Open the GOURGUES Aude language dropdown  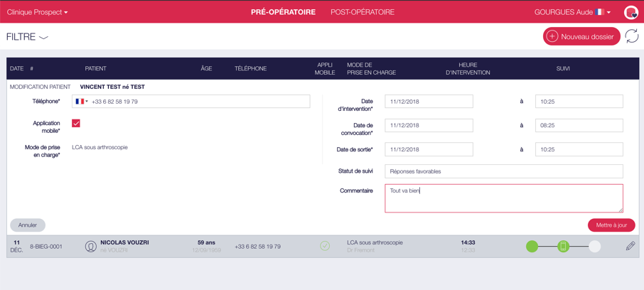tap(572, 12)
